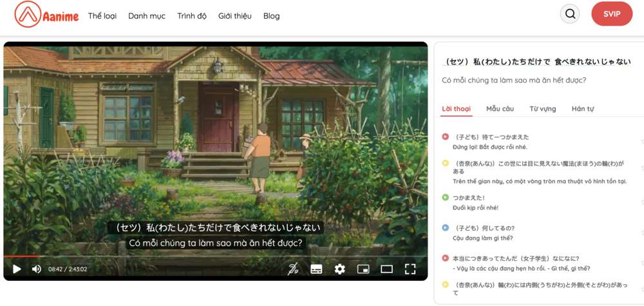Play the line つかまえた！ with green icon
This screenshot has width=644, height=306.
pos(445,198)
